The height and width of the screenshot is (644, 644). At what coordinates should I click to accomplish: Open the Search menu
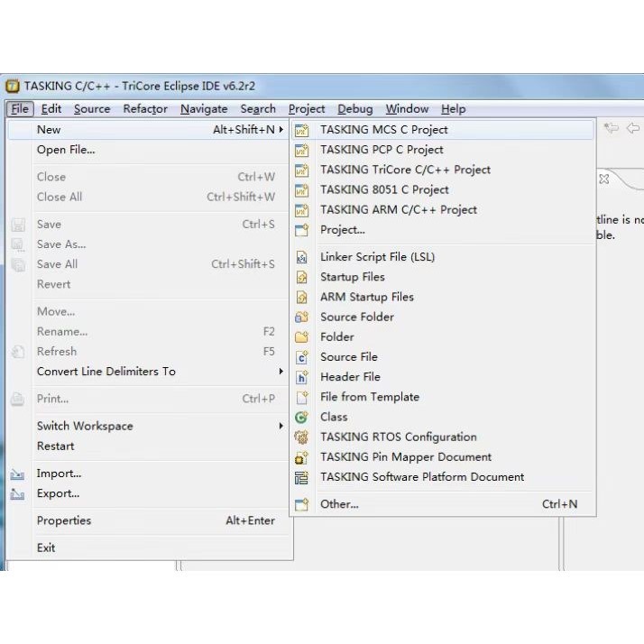258,109
